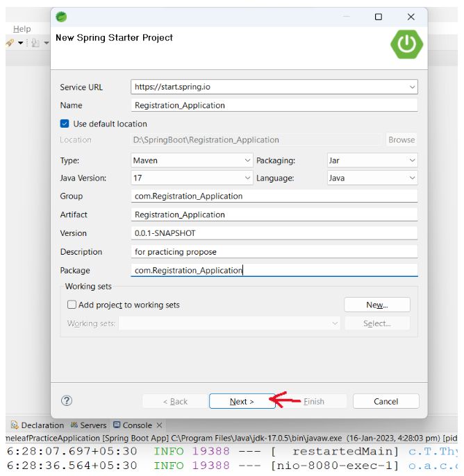Click into the Package field
The image size is (464, 476).
pos(274,270)
